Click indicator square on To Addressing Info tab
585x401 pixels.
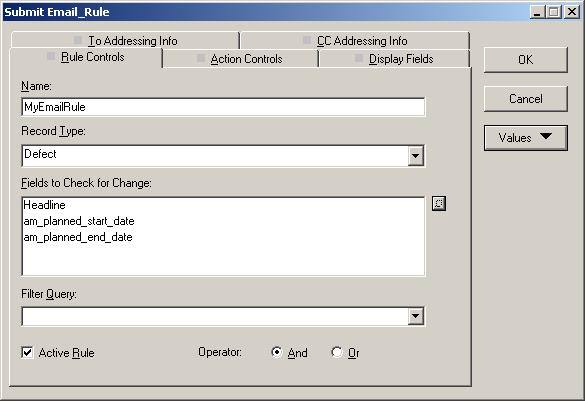click(78, 40)
